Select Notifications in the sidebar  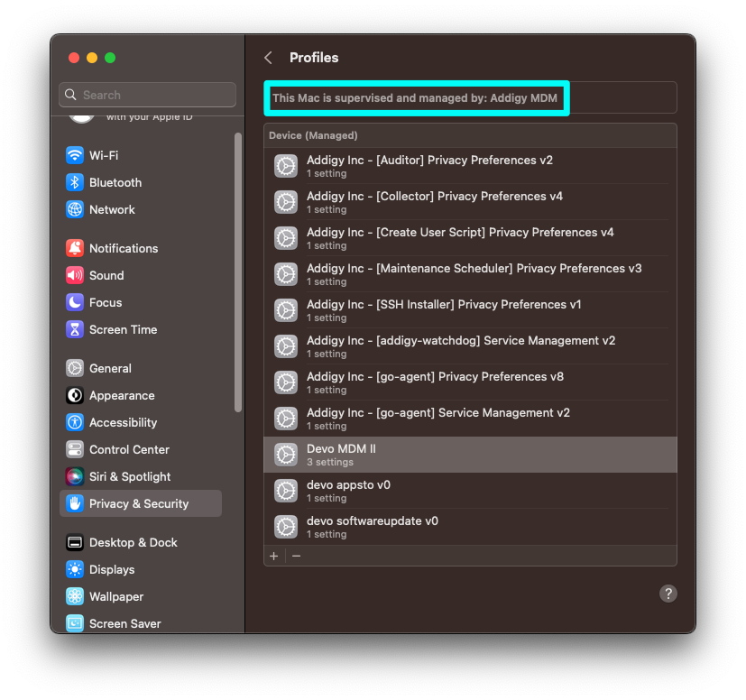141,248
